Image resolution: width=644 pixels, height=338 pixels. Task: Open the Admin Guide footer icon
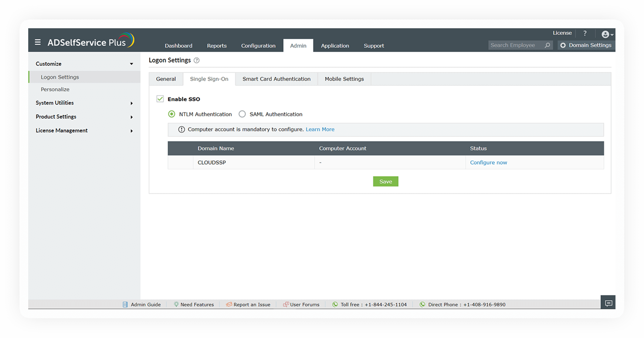click(x=125, y=304)
